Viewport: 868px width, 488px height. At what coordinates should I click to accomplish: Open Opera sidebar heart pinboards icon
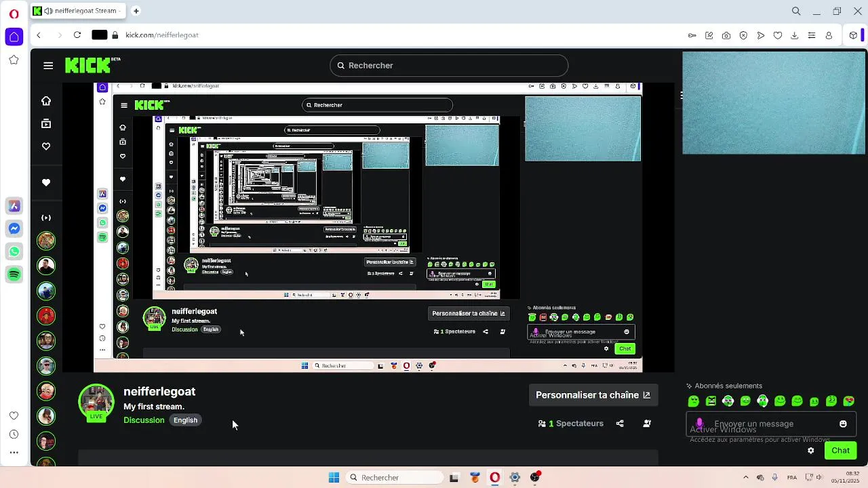(14, 415)
